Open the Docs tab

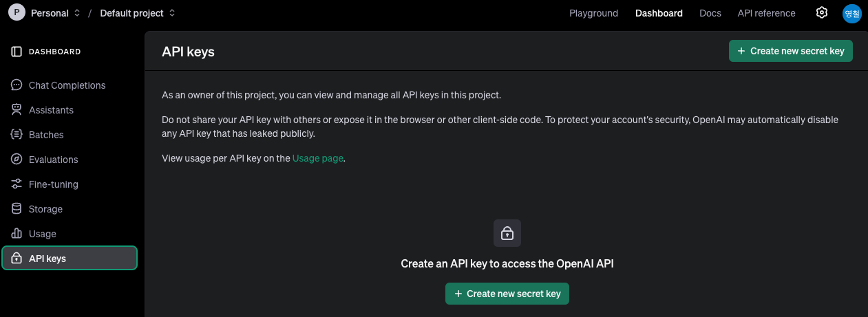click(x=710, y=13)
